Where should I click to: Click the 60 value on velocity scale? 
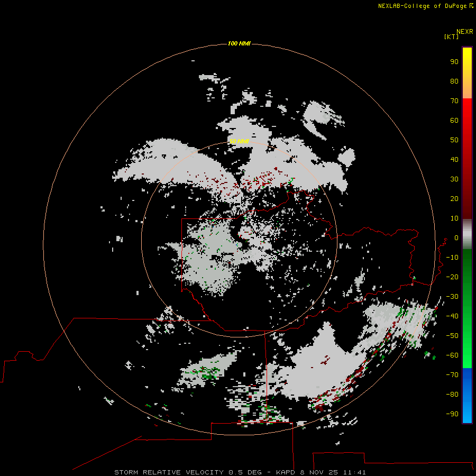tap(454, 120)
